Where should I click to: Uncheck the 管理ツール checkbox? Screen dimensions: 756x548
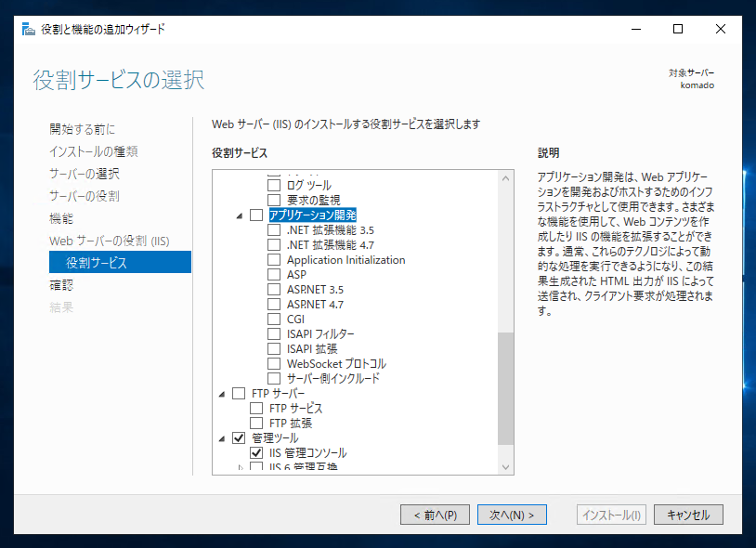click(x=239, y=438)
